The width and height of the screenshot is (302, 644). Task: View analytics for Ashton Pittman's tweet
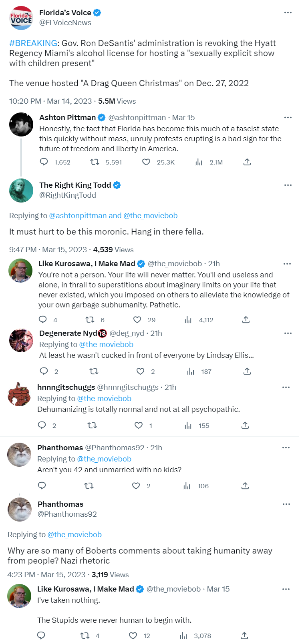199,162
